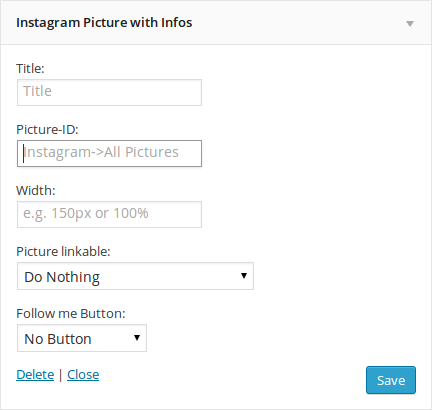432x410 pixels.
Task: Click the Picture-ID input box
Action: click(109, 153)
